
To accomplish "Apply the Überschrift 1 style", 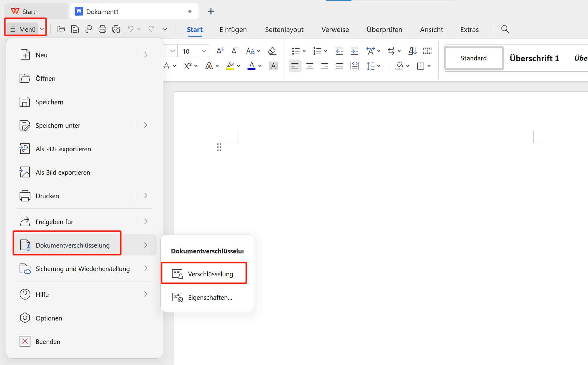I will click(534, 58).
